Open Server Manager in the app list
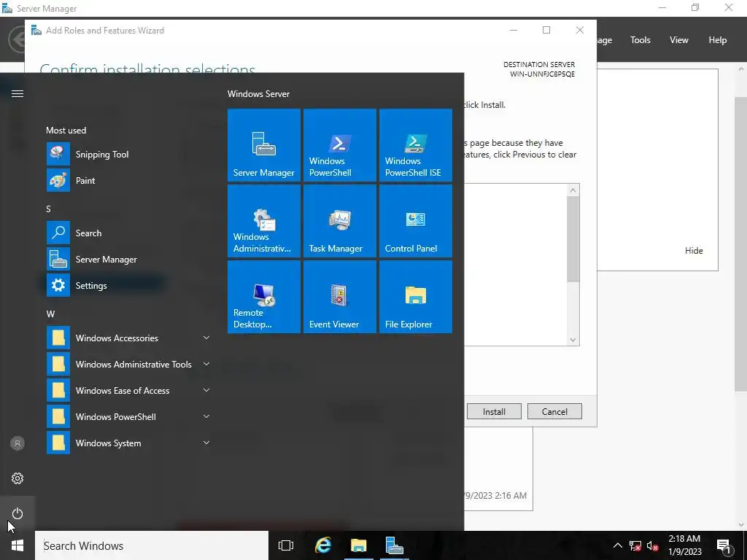The image size is (747, 560). tap(128, 259)
